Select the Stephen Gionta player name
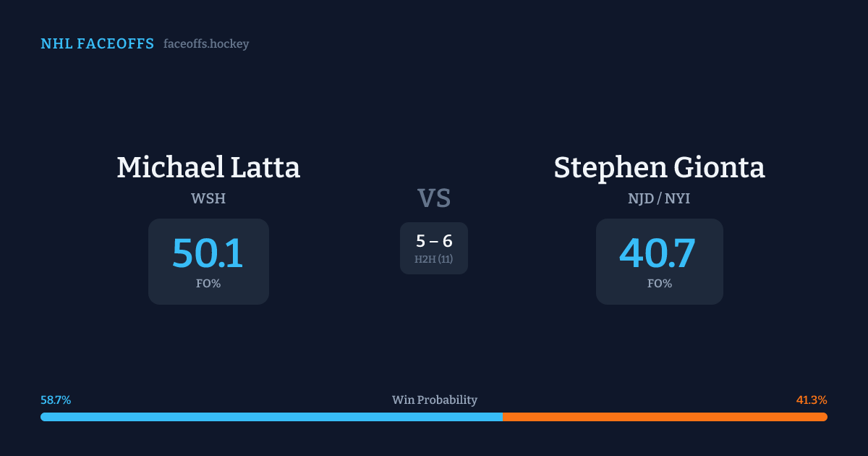The height and width of the screenshot is (456, 868). (659, 167)
